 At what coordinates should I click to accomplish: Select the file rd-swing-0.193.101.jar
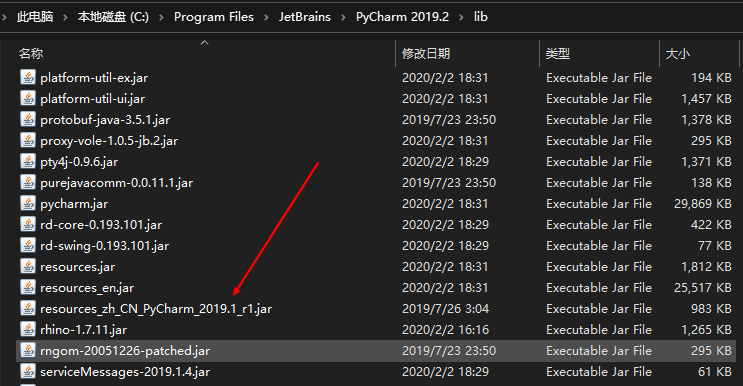pos(104,245)
